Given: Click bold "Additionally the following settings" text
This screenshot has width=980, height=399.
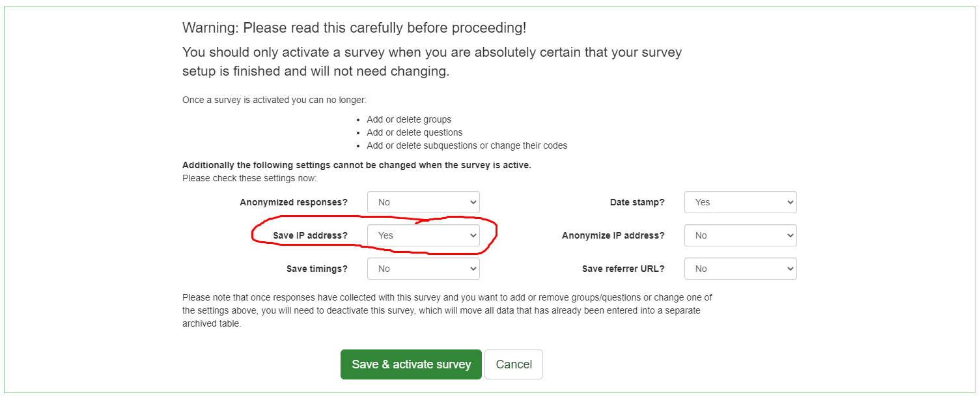Looking at the screenshot, I should [x=356, y=165].
